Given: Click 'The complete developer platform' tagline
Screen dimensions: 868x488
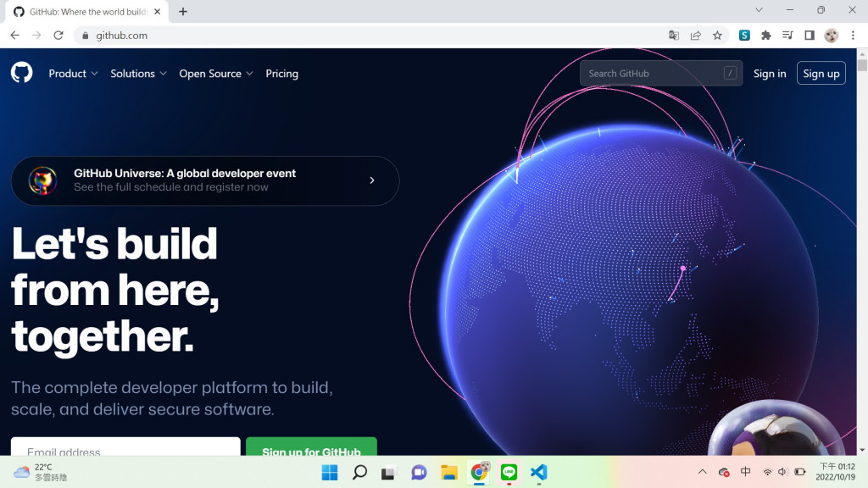Looking at the screenshot, I should coord(171,398).
